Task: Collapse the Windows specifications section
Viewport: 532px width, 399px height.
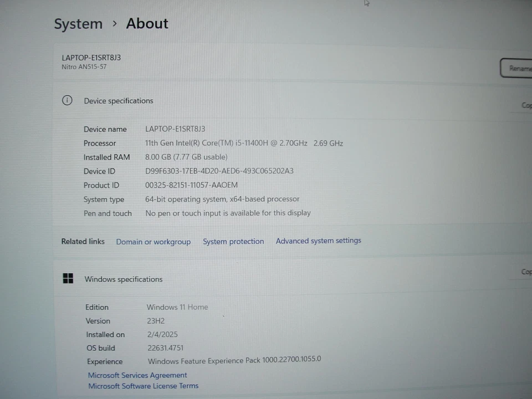Action: click(123, 279)
